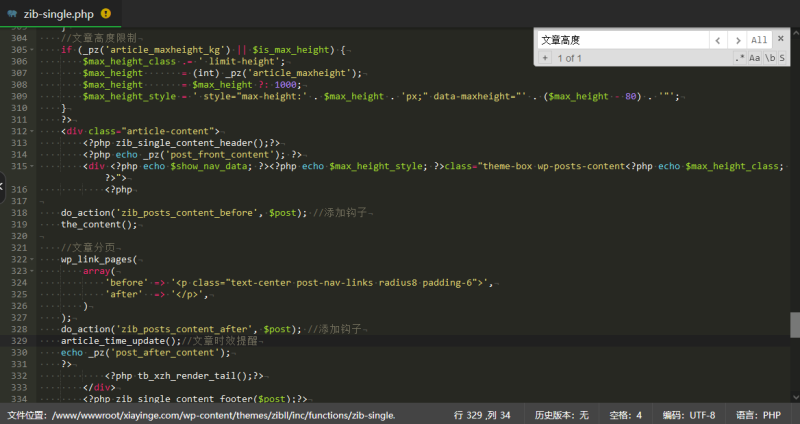Screen dimensions: 800x424
Task: Toggle regex search option
Action: pyautogui.click(x=740, y=59)
